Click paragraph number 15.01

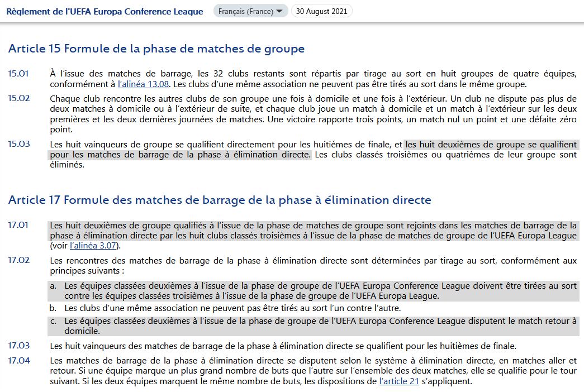point(18,74)
